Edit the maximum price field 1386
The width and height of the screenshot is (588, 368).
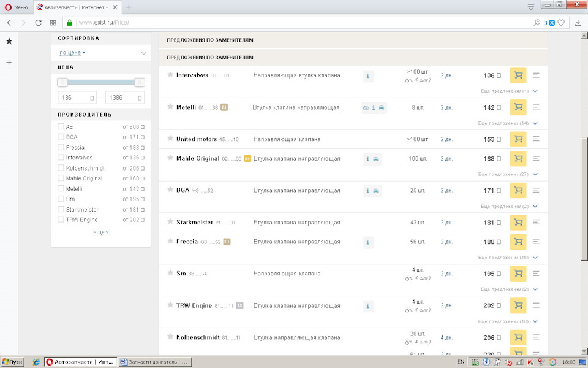tap(124, 98)
